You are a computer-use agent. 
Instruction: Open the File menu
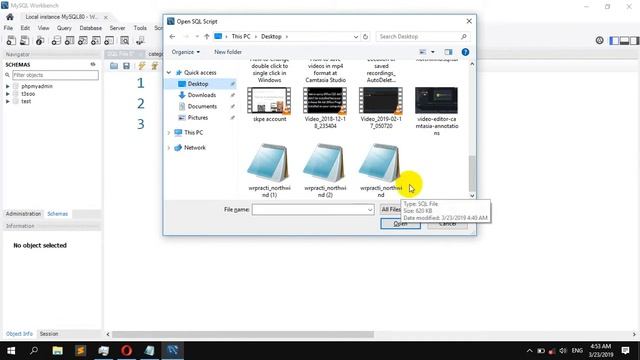[x=8, y=28]
